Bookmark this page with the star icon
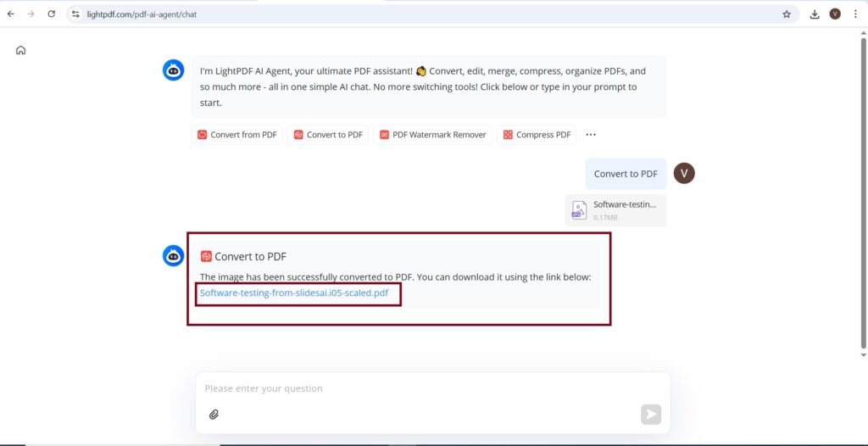 click(787, 14)
